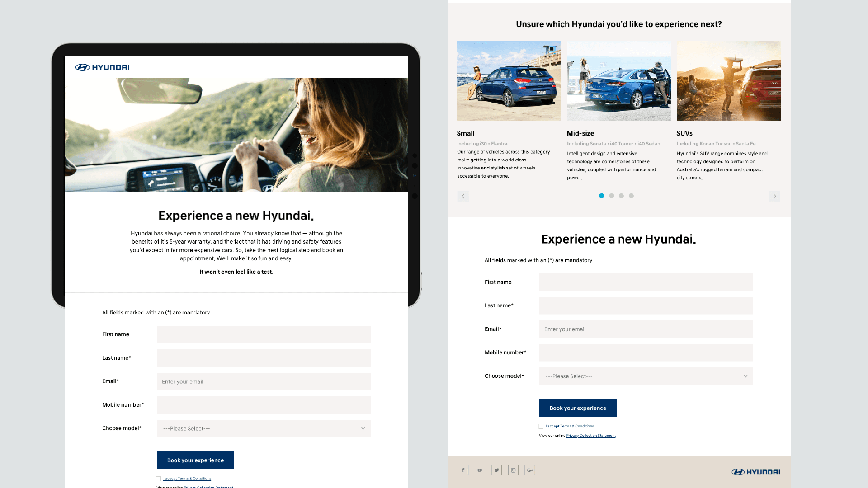Open Privacy Collection Statement link on right
The image size is (868, 488).
click(x=590, y=436)
